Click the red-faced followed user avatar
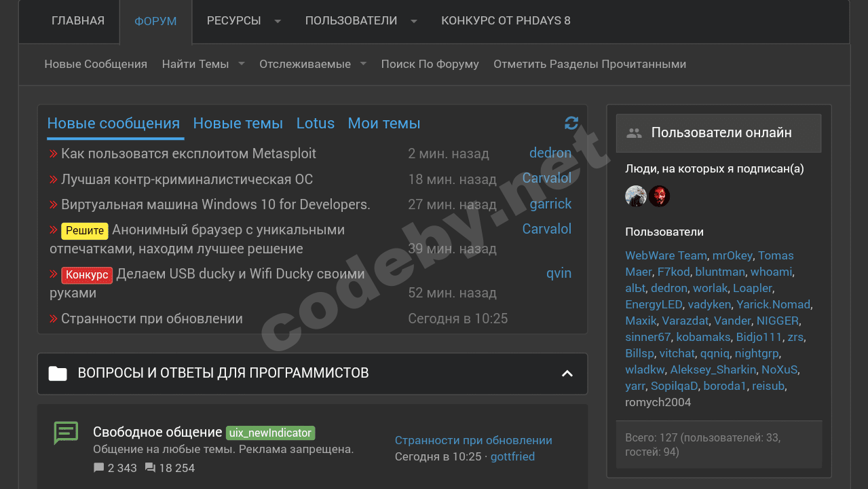The width and height of the screenshot is (868, 489). pos(659,196)
